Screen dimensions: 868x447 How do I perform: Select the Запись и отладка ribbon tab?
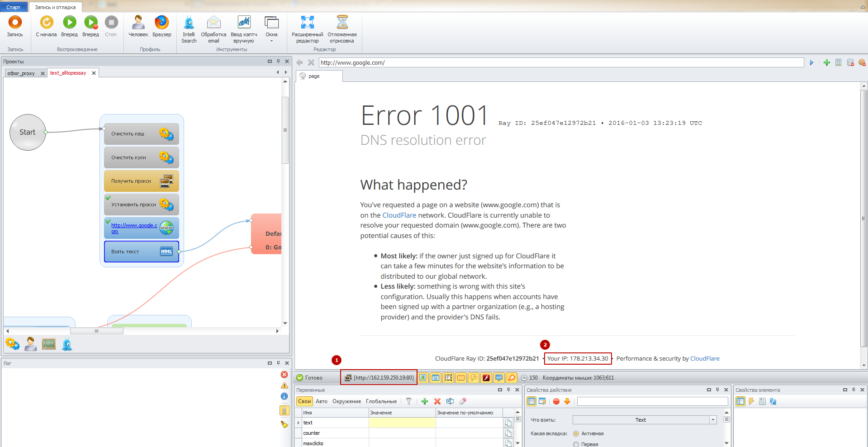(55, 7)
